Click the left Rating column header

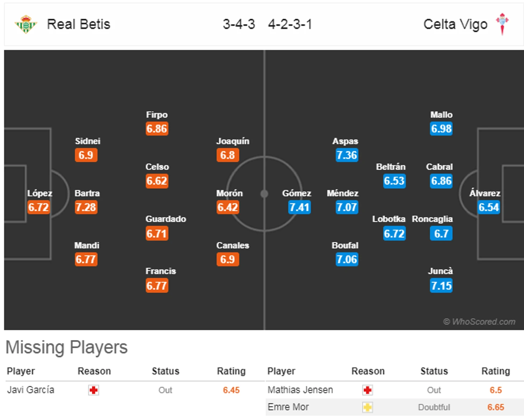coord(231,371)
